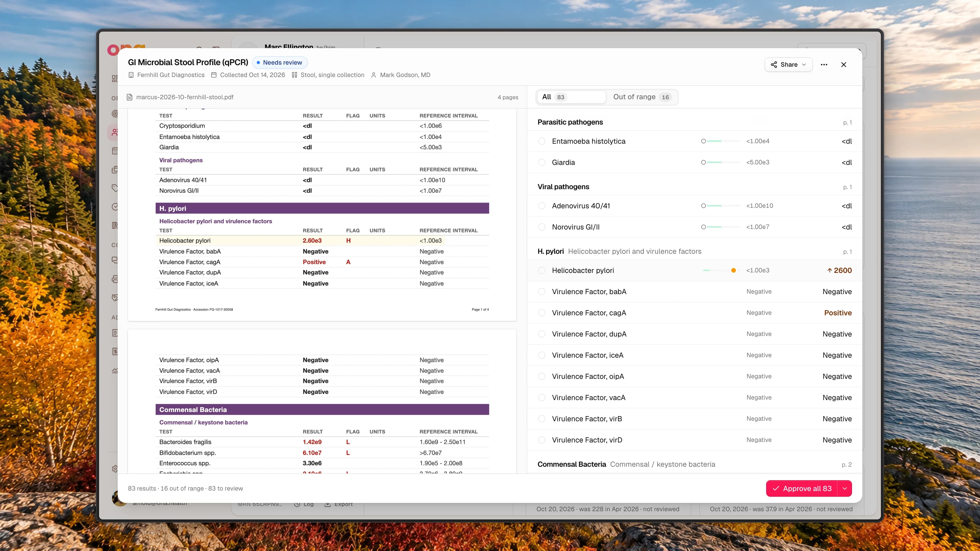980x551 pixels.
Task: Click the calendar icon by Collected date
Action: [214, 75]
